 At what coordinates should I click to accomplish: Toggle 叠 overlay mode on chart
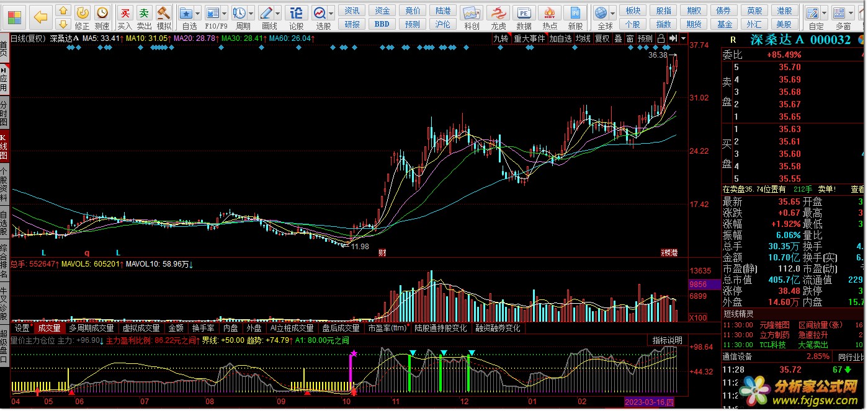tap(618, 38)
